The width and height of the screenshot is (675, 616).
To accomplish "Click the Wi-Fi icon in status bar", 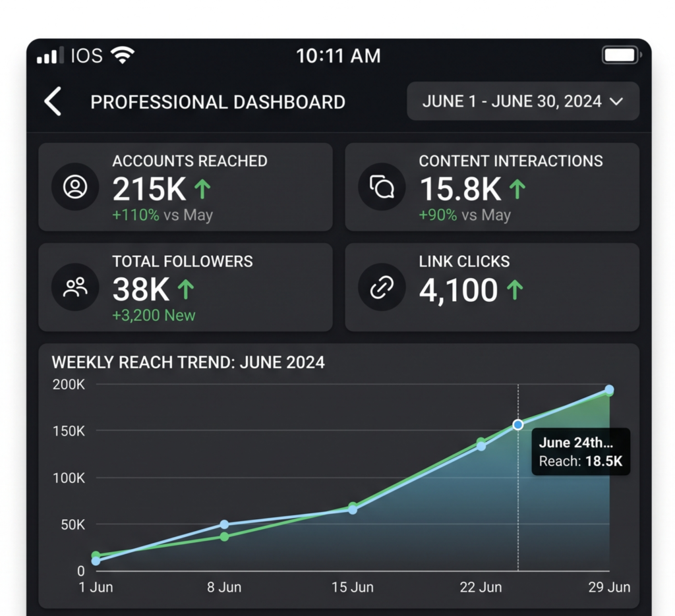I will [123, 55].
